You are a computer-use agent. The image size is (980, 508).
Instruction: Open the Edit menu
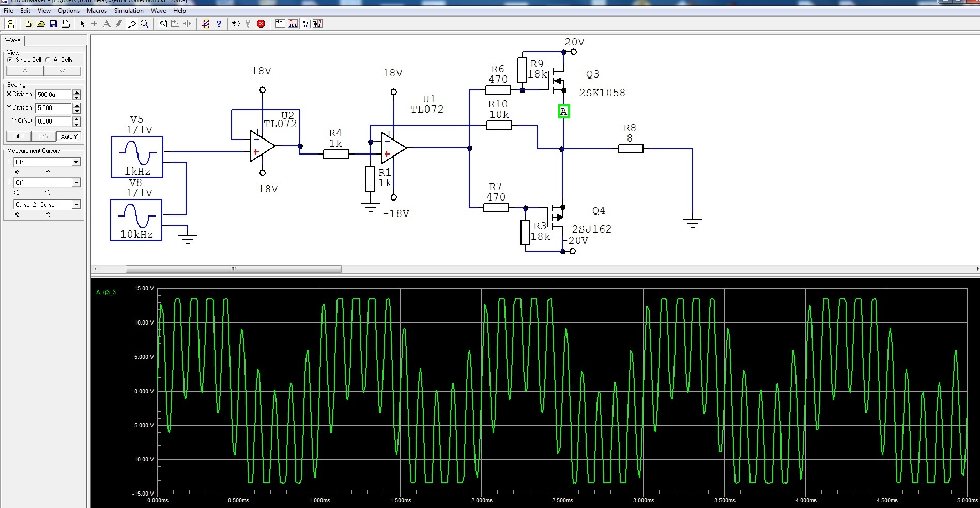(25, 10)
